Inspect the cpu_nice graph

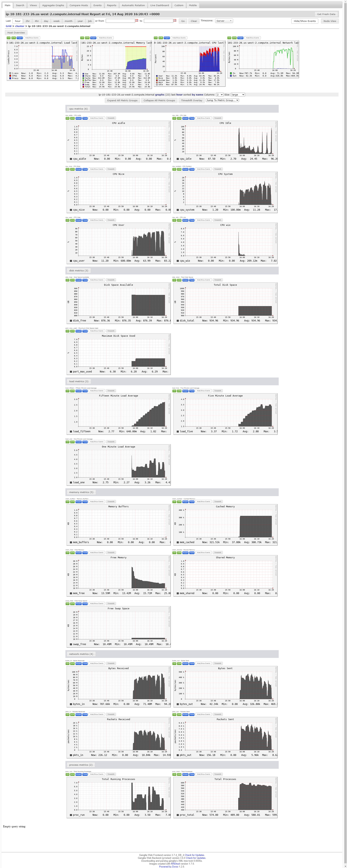click(78, 169)
